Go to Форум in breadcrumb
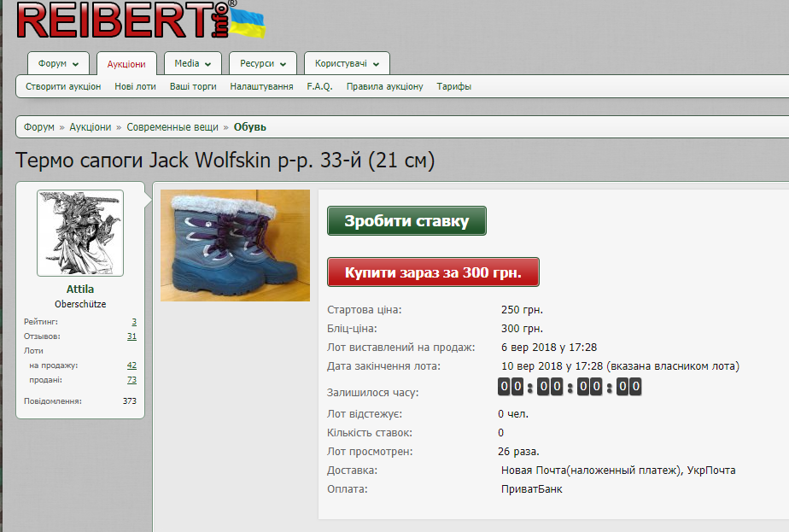 coord(38,127)
